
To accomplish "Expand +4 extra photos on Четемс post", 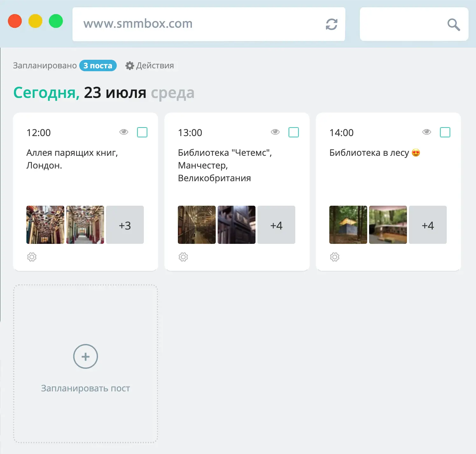I will 276,225.
